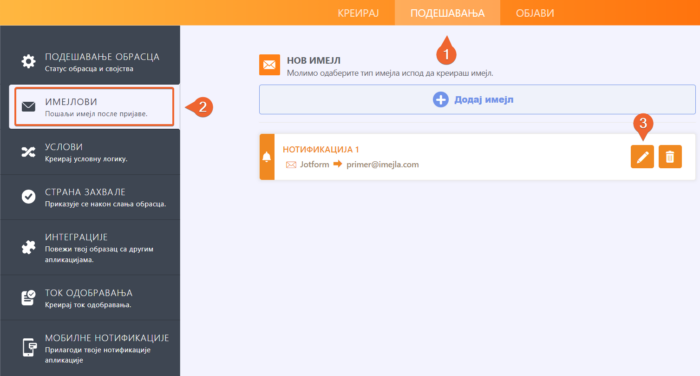This screenshot has width=700, height=376.
Task: Click the subtitle 'Прилагоди твоје нотификације апликације'
Action: (x=97, y=355)
